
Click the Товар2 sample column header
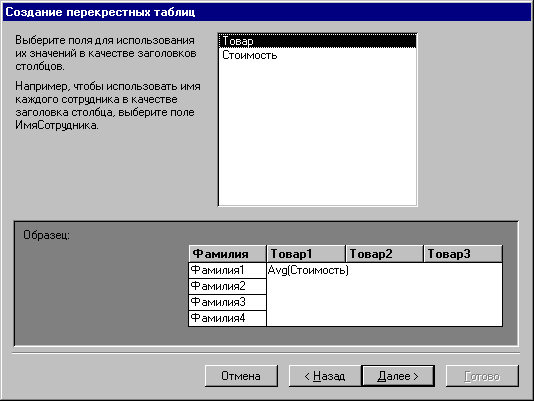point(385,254)
